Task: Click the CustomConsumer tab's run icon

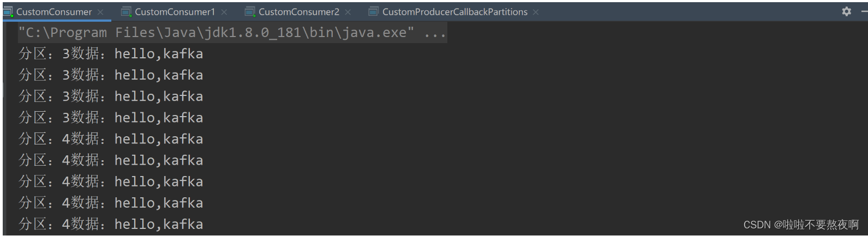Action: [x=8, y=11]
